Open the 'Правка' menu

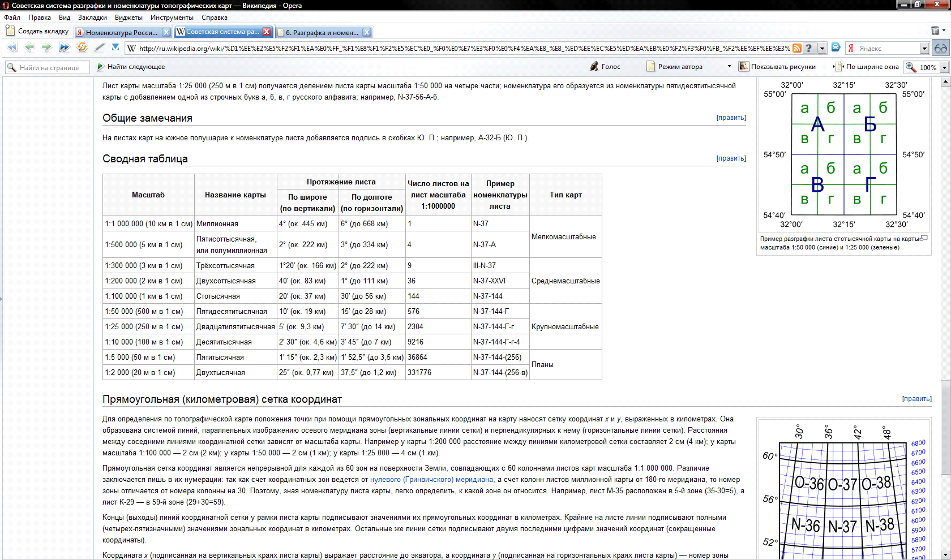40,18
